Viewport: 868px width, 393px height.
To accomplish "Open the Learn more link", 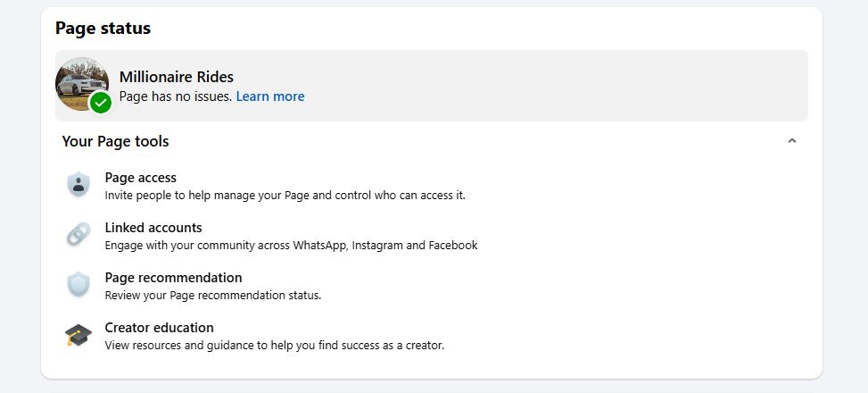I will pyautogui.click(x=270, y=96).
